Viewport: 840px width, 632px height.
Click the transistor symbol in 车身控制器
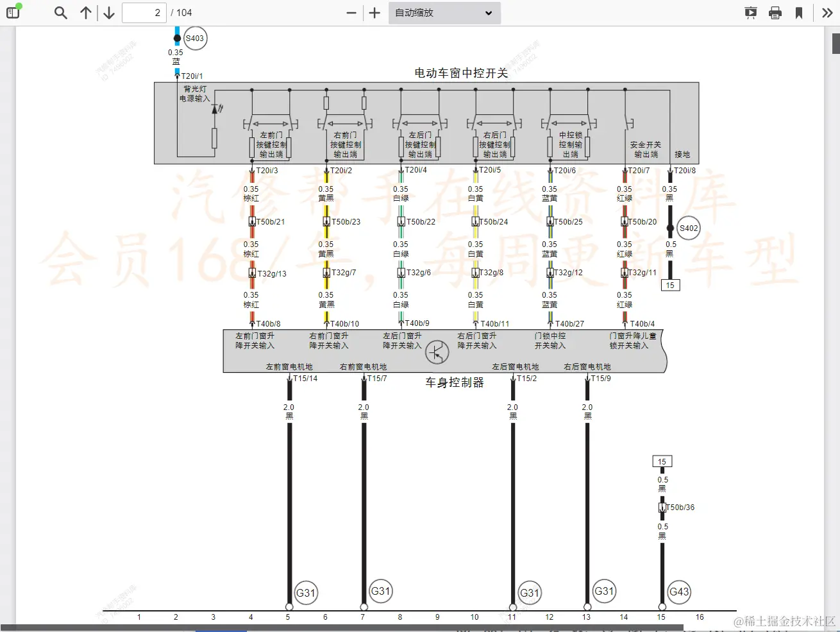(x=437, y=352)
